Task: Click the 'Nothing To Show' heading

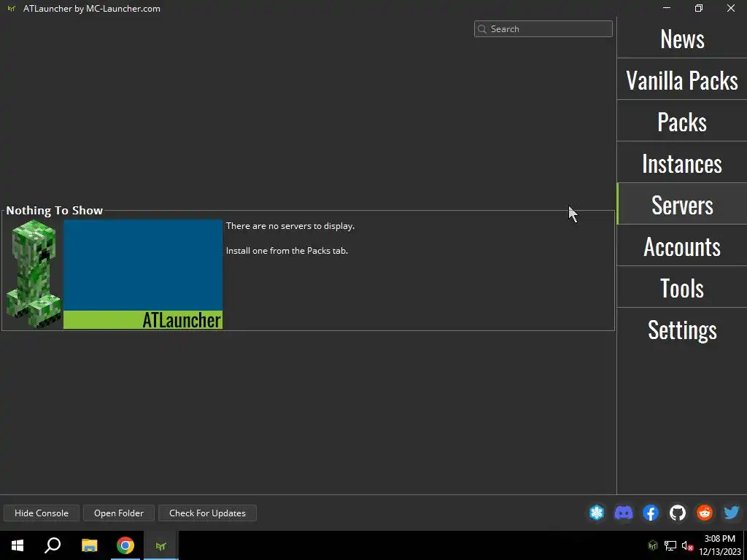Action: coord(54,211)
